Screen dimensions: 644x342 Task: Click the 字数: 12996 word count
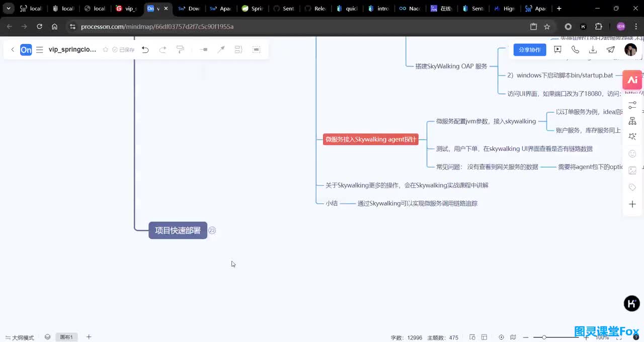point(407,337)
